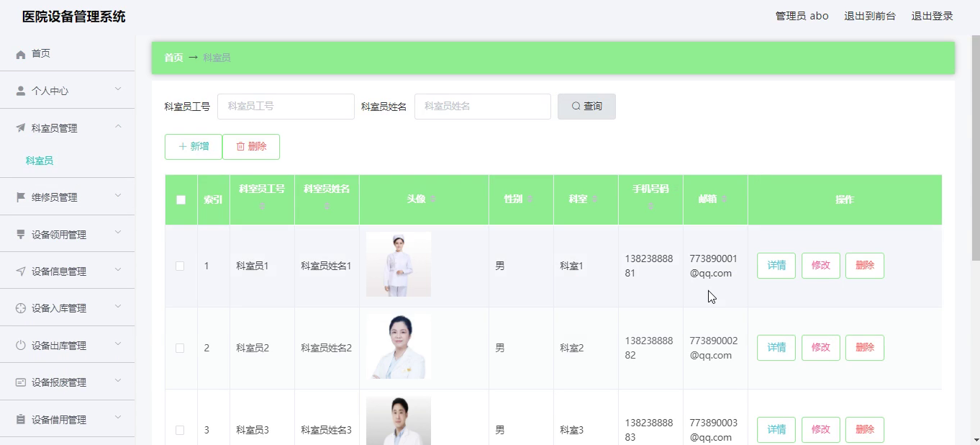Screen dimensions: 980x445
Task: Click the trophy icon for 设备领用管理
Action: [21, 235]
